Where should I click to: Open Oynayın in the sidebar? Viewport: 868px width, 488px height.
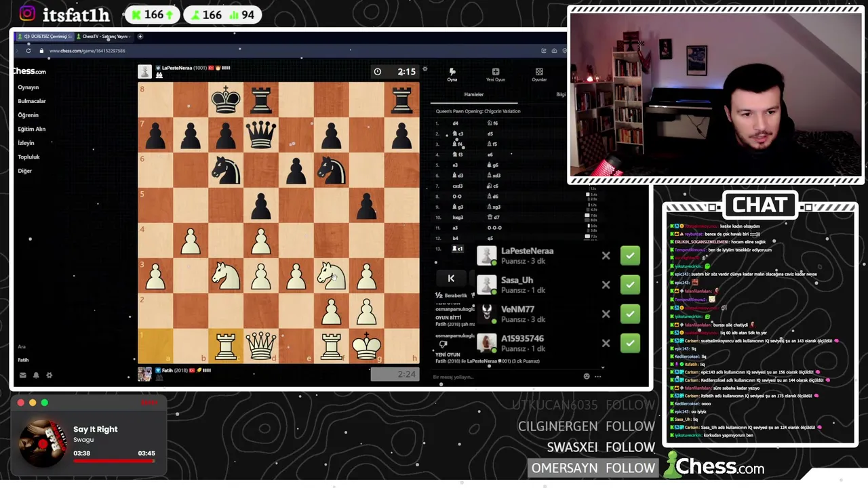[x=28, y=87]
